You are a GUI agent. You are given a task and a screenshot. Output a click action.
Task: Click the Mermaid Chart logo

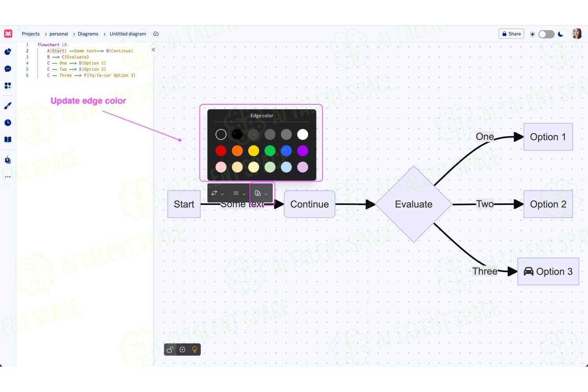click(x=8, y=34)
